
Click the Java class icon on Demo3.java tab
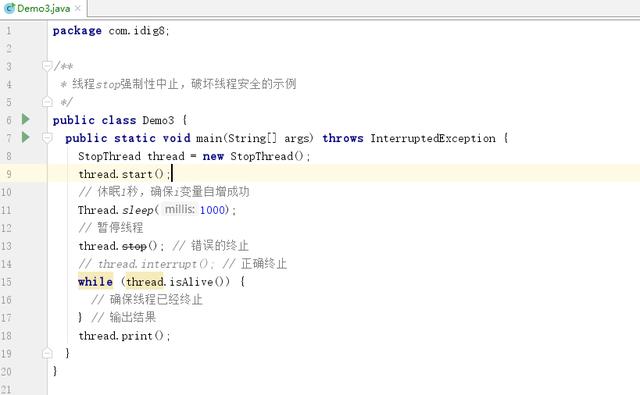click(9, 8)
